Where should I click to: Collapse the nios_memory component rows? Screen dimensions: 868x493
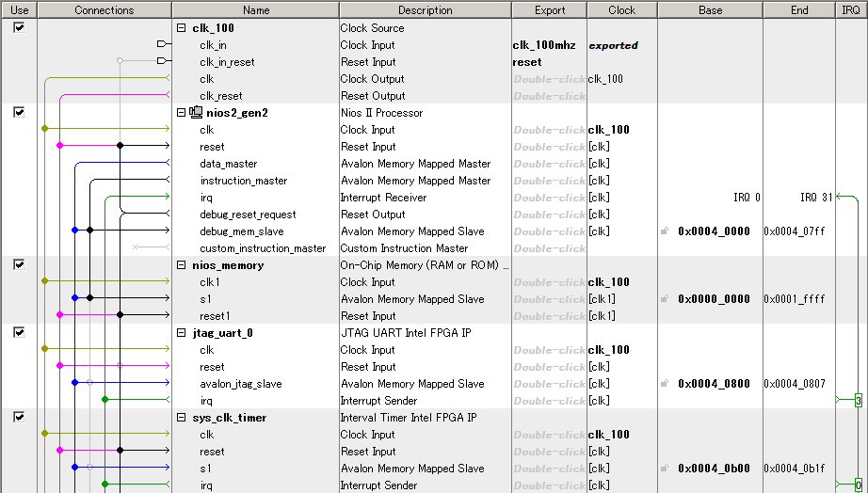pos(182,265)
